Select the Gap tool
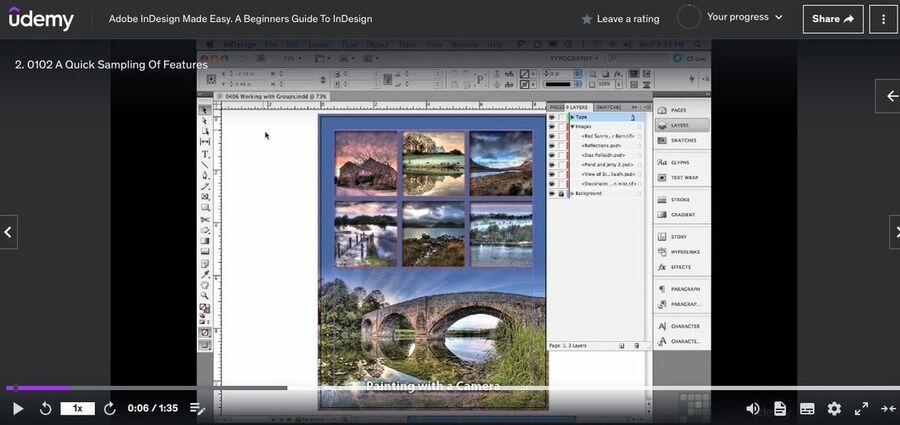Viewport: 900px width, 425px height. point(205,142)
